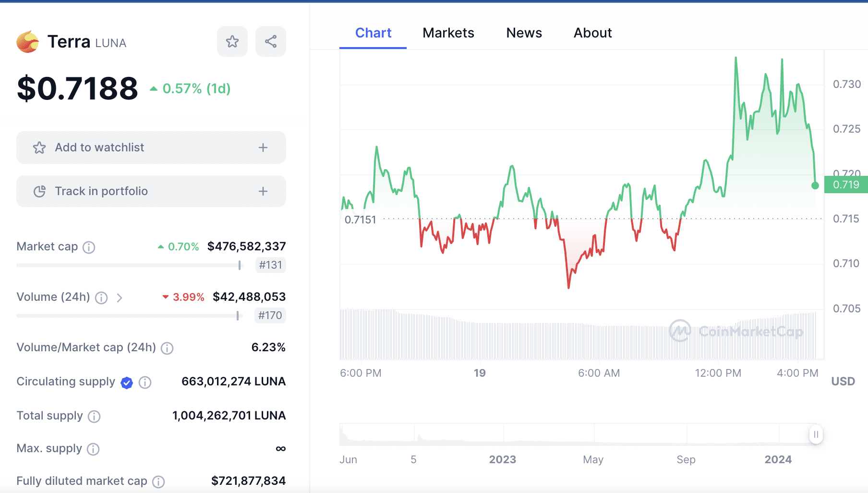
Task: Click Fully diluted market cap info icon
Action: tap(158, 482)
